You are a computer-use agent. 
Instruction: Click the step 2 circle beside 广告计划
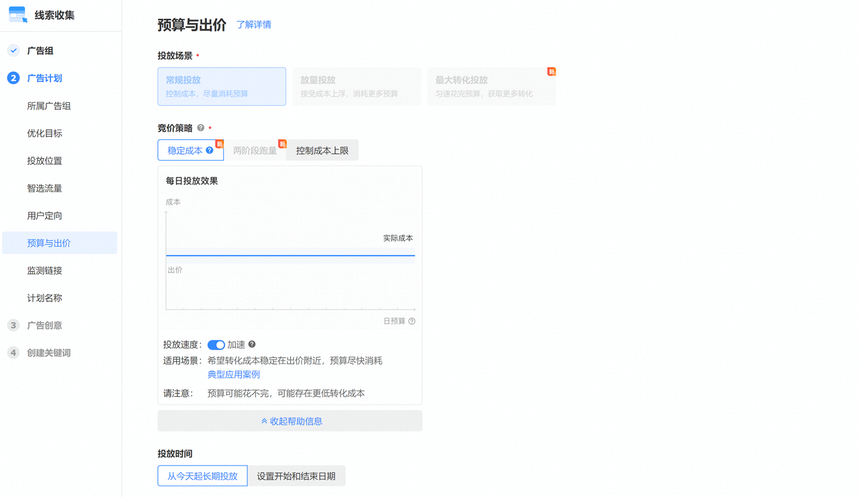click(x=13, y=78)
